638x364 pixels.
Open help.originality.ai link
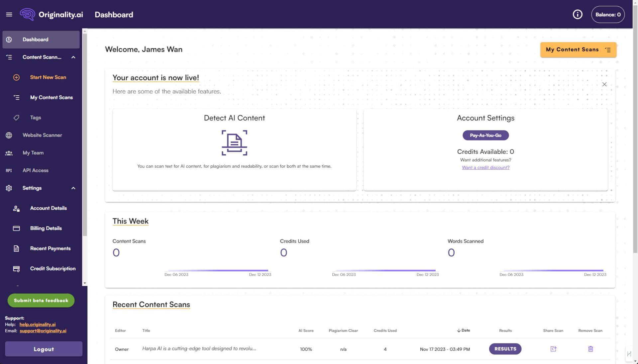(x=38, y=324)
